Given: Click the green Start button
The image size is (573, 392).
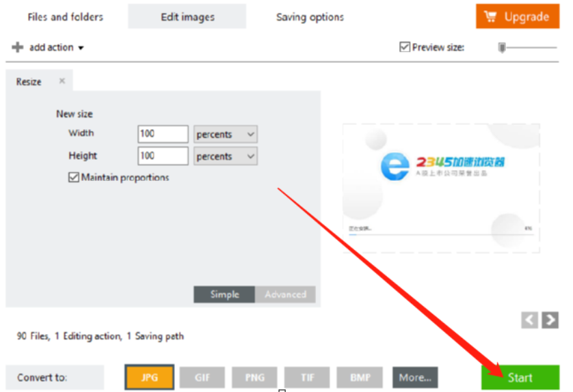Looking at the screenshot, I should point(520,378).
